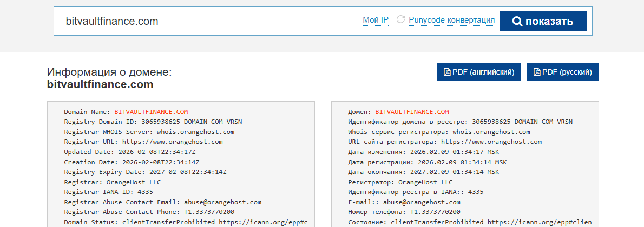Open the Punycode-конвертация link
The width and height of the screenshot is (644, 227).
click(451, 21)
